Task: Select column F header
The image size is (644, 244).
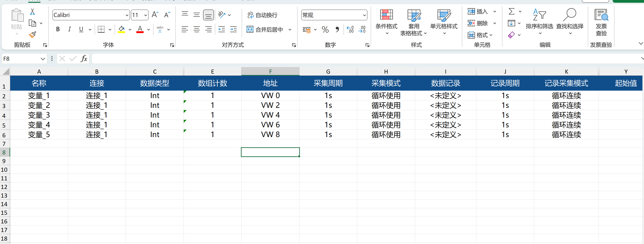Action: [x=270, y=71]
